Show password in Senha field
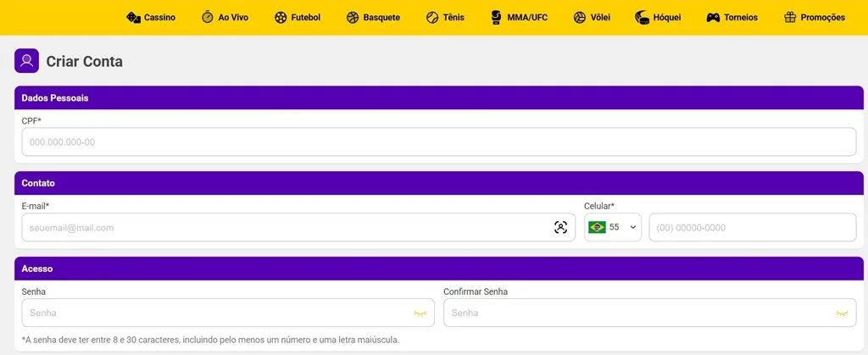Viewport: 868px width, 355px height. point(420,313)
